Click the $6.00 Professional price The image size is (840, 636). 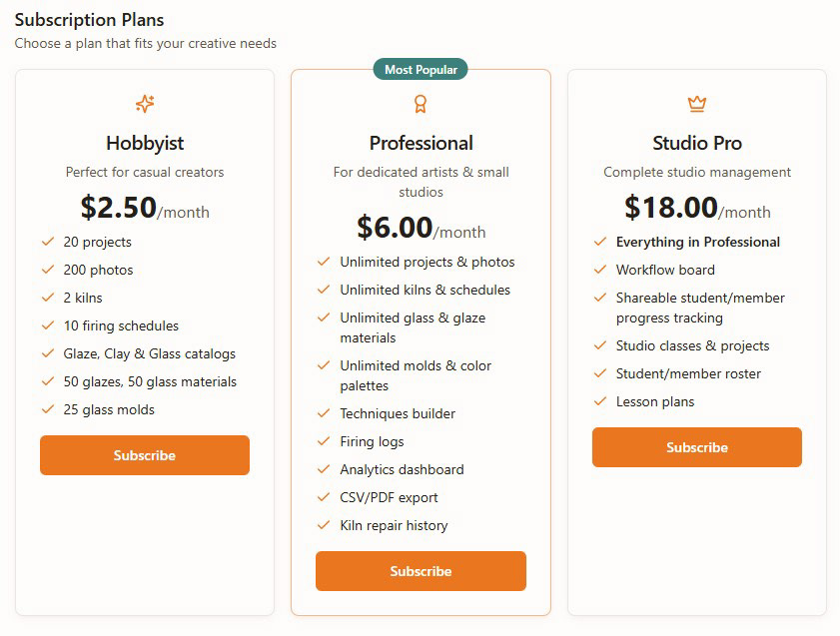pyautogui.click(x=396, y=228)
